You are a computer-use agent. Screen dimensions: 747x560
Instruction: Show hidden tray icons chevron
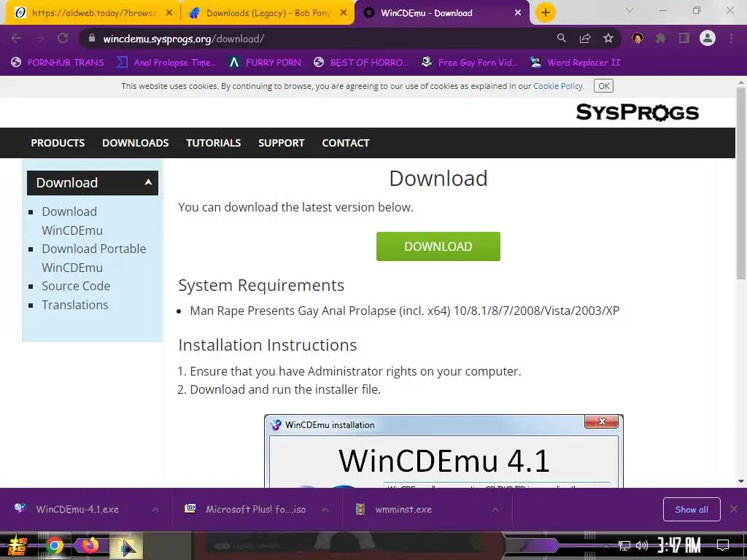[x=606, y=546]
